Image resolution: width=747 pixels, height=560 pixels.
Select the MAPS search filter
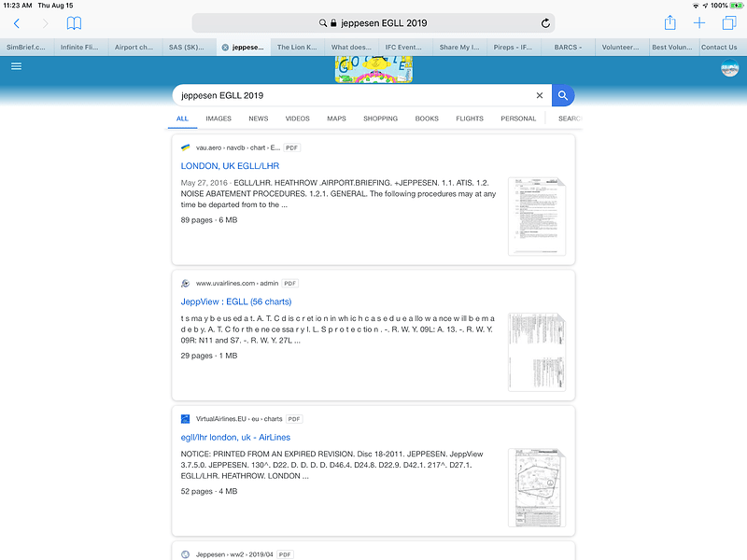click(336, 119)
